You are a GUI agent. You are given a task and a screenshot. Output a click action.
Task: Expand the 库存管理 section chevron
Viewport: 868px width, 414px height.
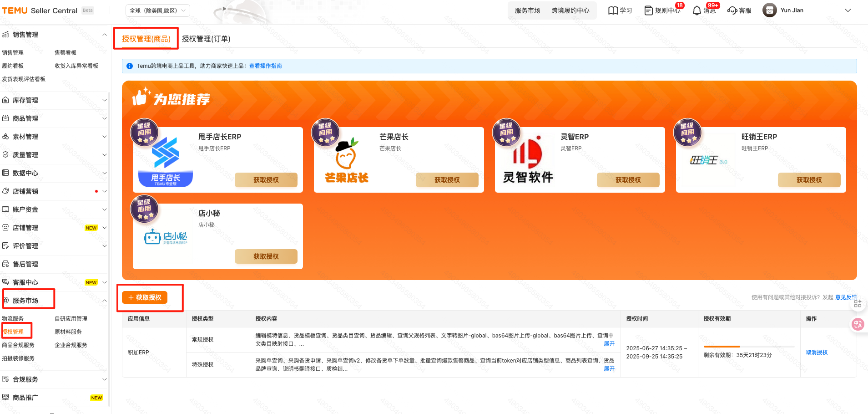[x=105, y=100]
